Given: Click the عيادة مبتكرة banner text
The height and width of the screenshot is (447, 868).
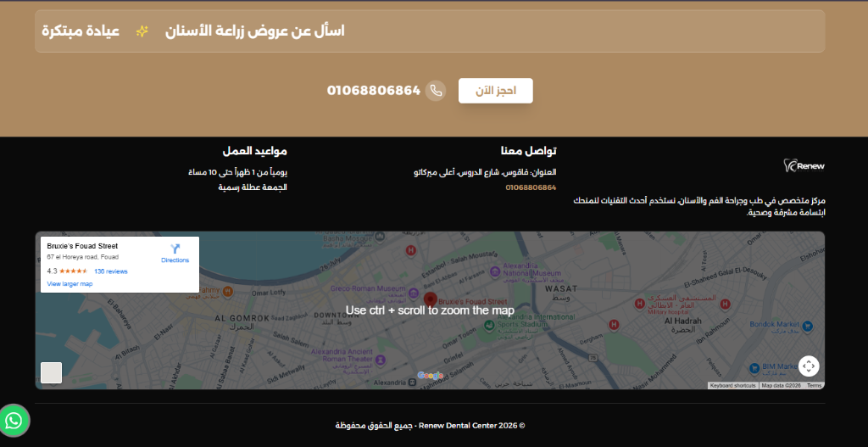Looking at the screenshot, I should [81, 31].
